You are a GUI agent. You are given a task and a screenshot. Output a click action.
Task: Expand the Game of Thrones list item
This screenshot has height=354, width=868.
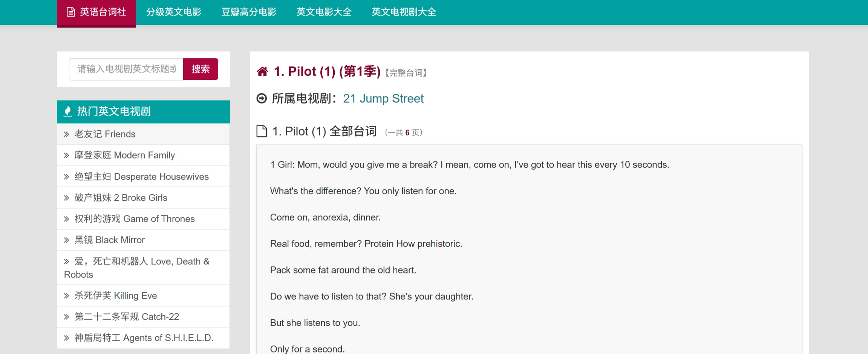pyautogui.click(x=134, y=219)
